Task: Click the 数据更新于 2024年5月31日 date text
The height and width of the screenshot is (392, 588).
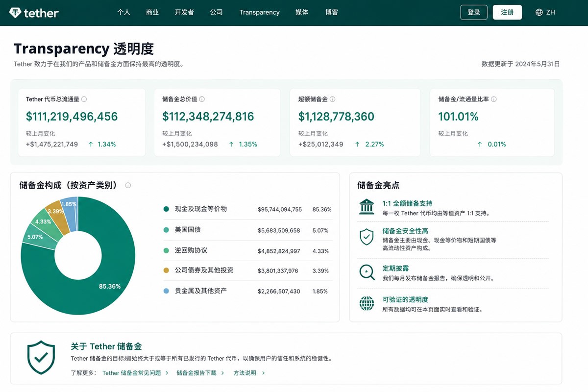Action: tap(521, 64)
